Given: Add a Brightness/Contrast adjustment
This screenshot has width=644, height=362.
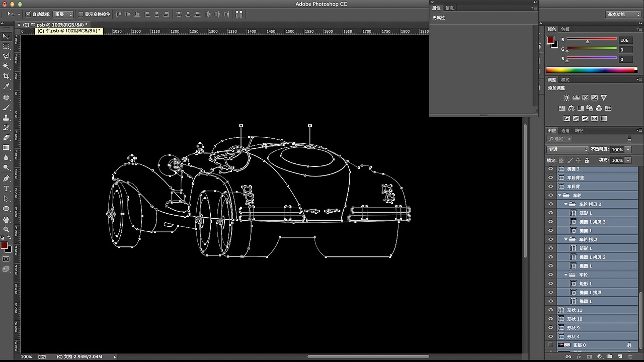Looking at the screenshot, I should point(567,98).
